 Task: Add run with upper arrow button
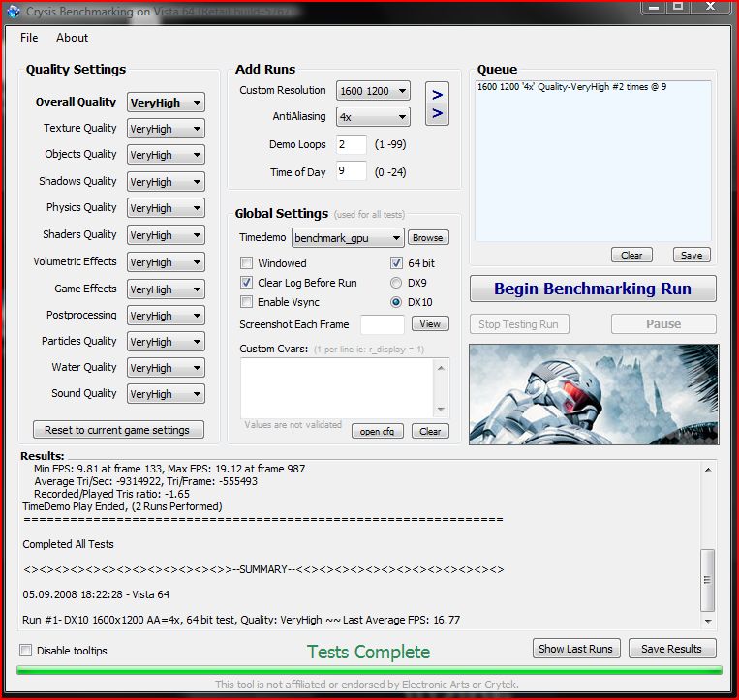coord(437,95)
